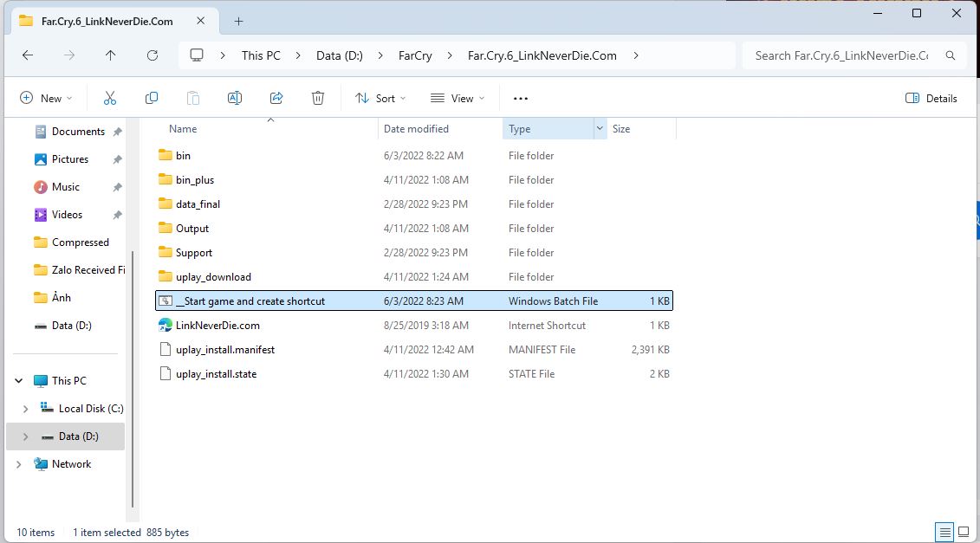Open the See more menu

520,98
